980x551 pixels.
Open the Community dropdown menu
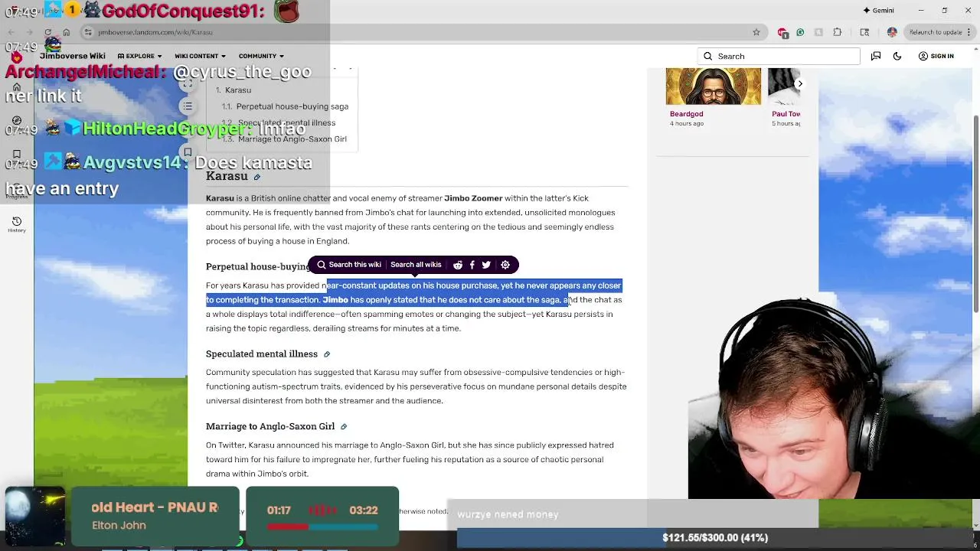261,56
